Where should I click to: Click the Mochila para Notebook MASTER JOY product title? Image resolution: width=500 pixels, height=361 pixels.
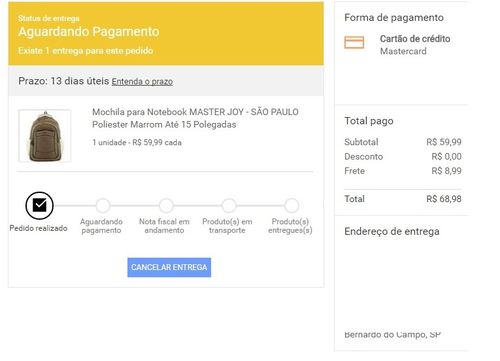(195, 118)
